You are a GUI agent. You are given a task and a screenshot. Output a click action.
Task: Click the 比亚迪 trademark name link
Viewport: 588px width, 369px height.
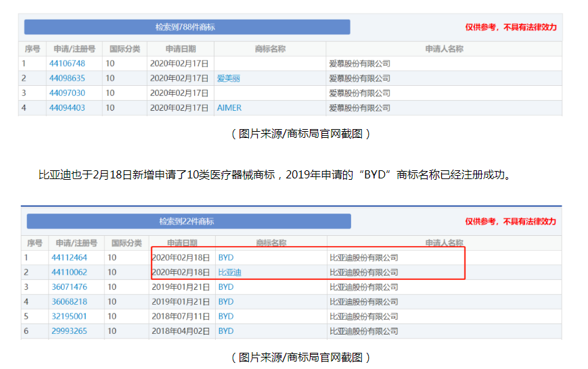[229, 272]
